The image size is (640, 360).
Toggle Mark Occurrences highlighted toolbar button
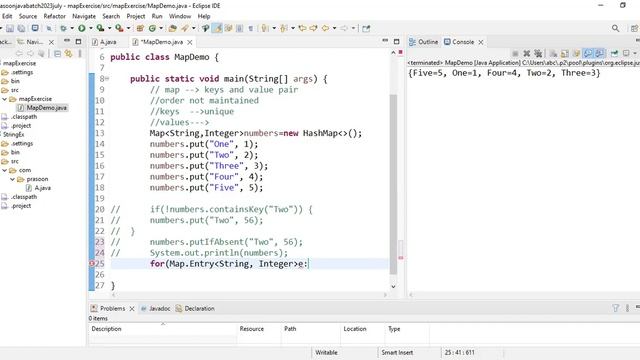point(217,28)
